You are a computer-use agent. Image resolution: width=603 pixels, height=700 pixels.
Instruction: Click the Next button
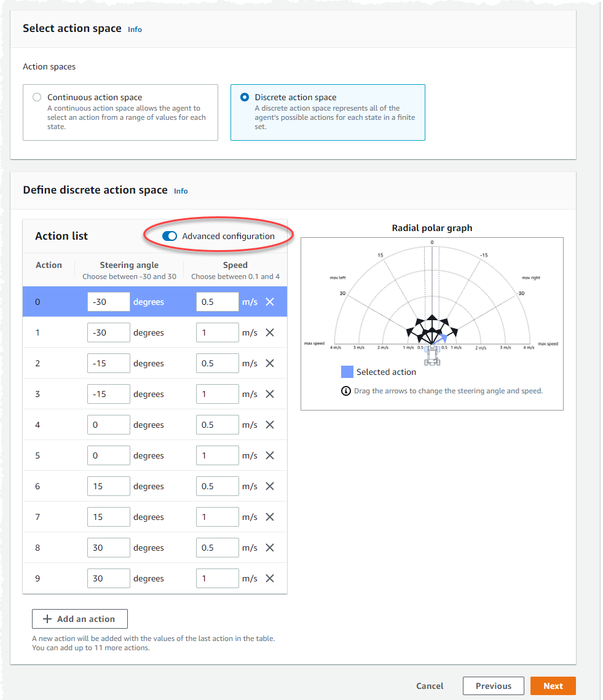point(553,686)
